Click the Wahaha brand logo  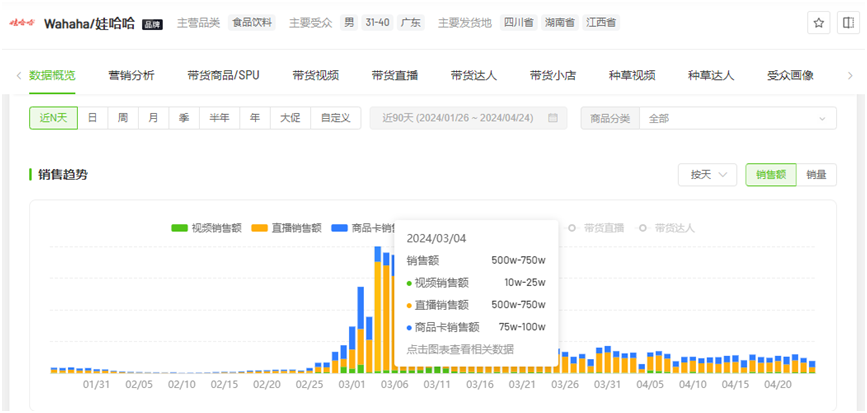[x=24, y=23]
